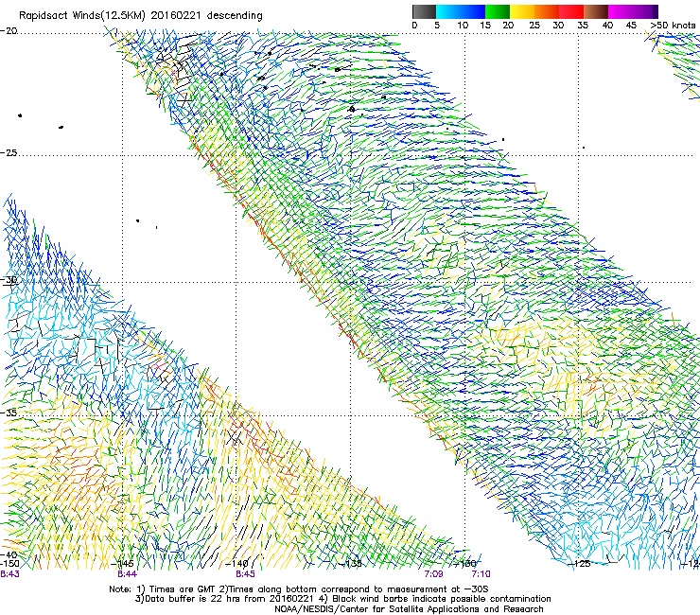This screenshot has width=700, height=615.
Task: Click the '-30' latitude label
Action: [9, 279]
